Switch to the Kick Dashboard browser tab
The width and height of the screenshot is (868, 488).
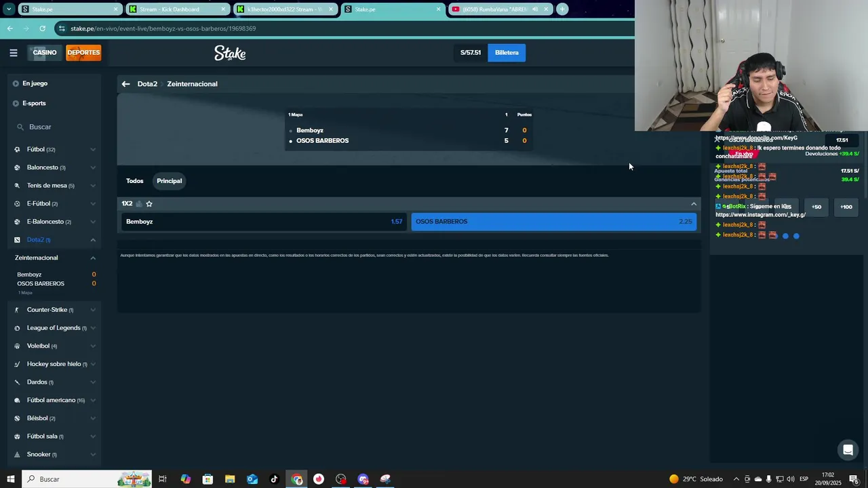coord(178,9)
